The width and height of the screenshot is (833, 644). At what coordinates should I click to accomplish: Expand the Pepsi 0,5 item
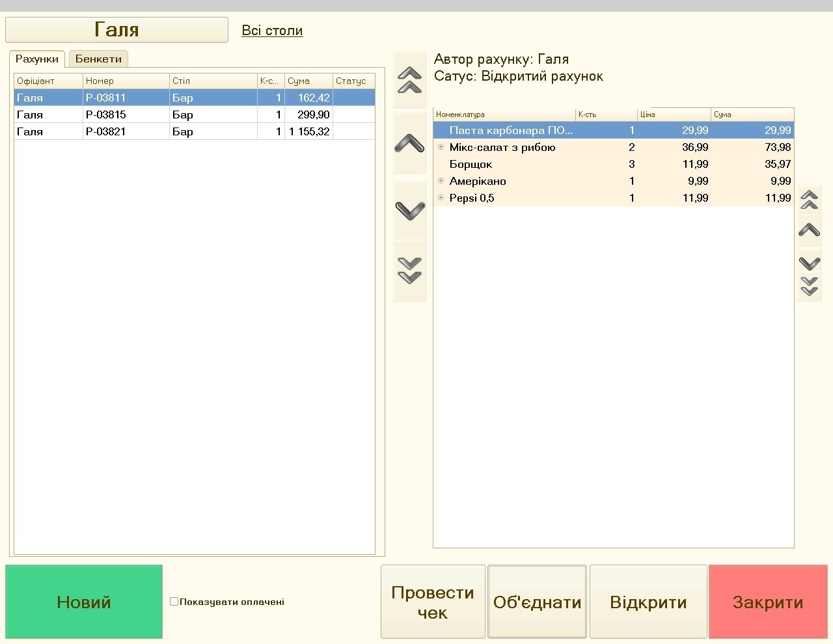(x=441, y=198)
